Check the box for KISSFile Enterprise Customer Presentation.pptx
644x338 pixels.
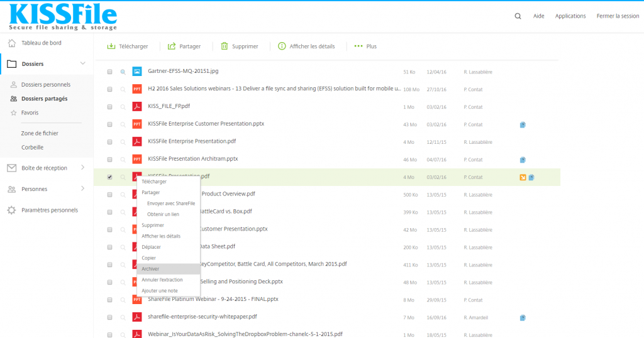tap(109, 124)
